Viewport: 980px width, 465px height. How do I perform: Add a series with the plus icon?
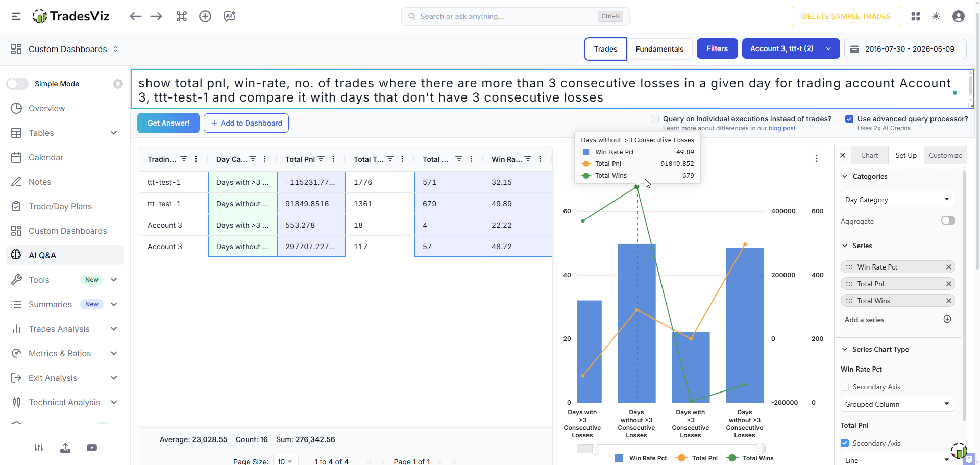coord(947,319)
